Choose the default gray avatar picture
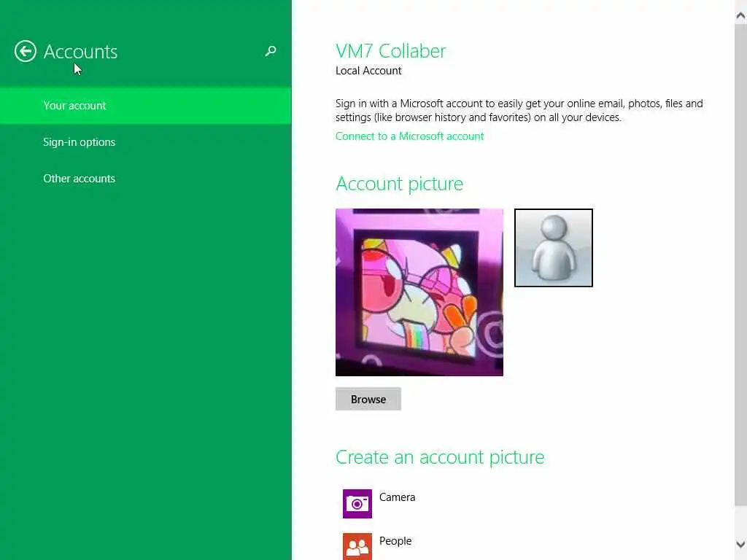This screenshot has height=560, width=747. pos(554,248)
